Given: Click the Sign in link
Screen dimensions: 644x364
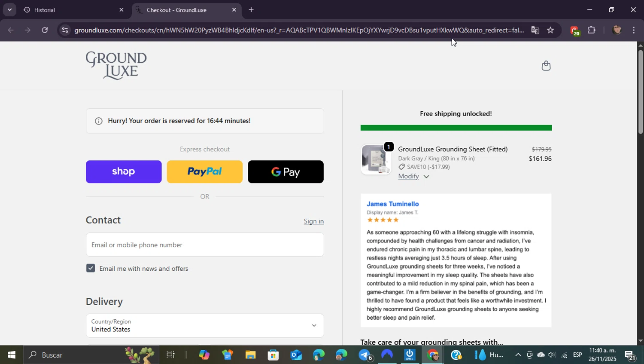Looking at the screenshot, I should point(314,221).
